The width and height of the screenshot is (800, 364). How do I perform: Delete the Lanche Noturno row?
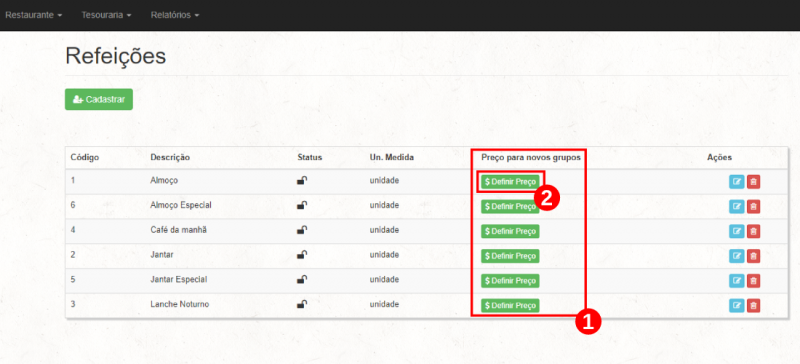coord(753,306)
